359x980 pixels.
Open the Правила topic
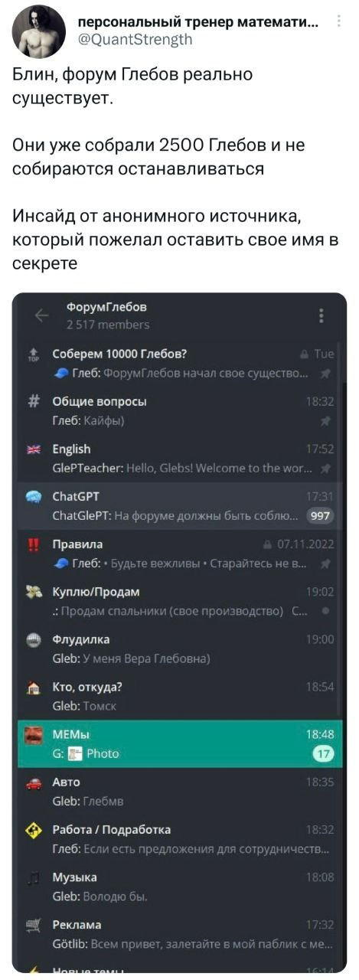(x=180, y=553)
